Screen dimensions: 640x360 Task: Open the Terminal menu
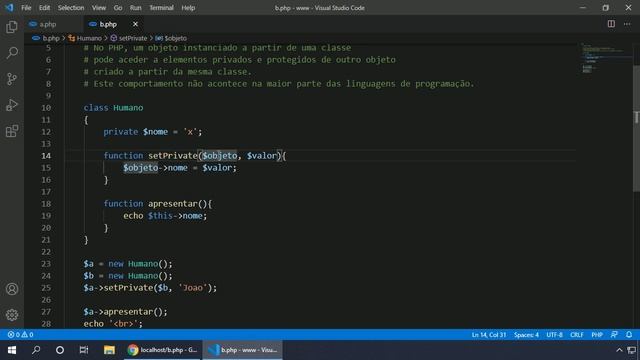click(x=161, y=8)
